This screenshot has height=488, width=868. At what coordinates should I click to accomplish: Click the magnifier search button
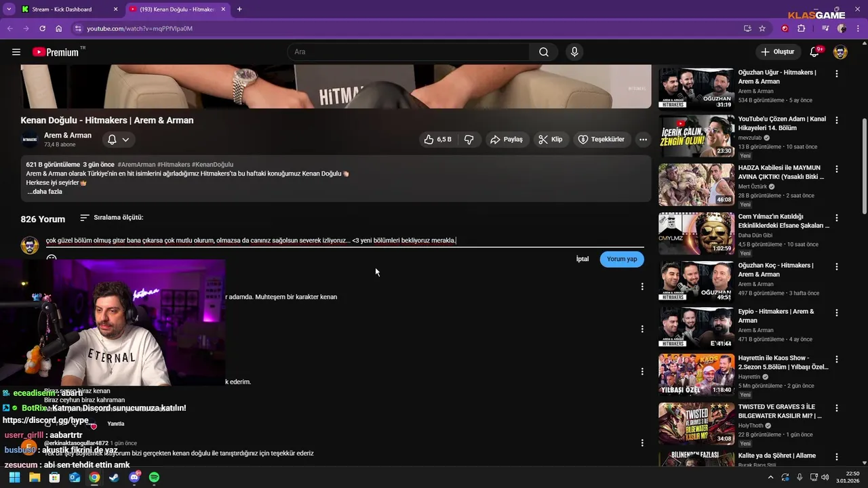(x=544, y=52)
